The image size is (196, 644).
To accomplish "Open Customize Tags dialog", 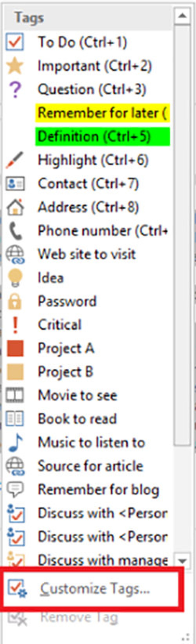I will [x=95, y=589].
